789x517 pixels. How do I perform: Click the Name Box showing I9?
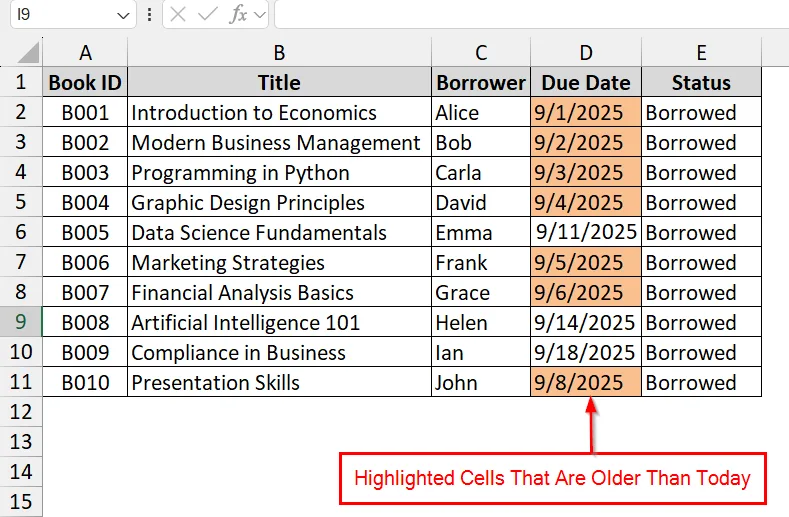coord(73,15)
